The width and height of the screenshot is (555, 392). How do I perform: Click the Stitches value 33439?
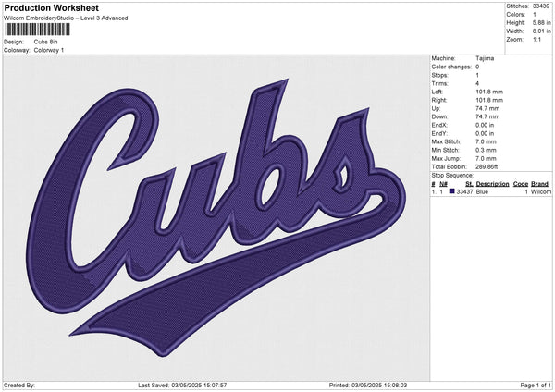coord(541,6)
